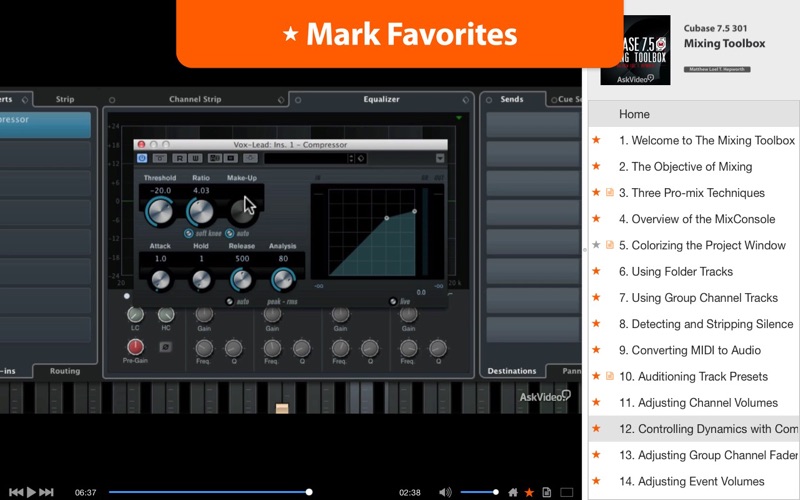The image size is (800, 500).
Task: Click the bypass button beside power in Compressor
Action: (x=160, y=159)
